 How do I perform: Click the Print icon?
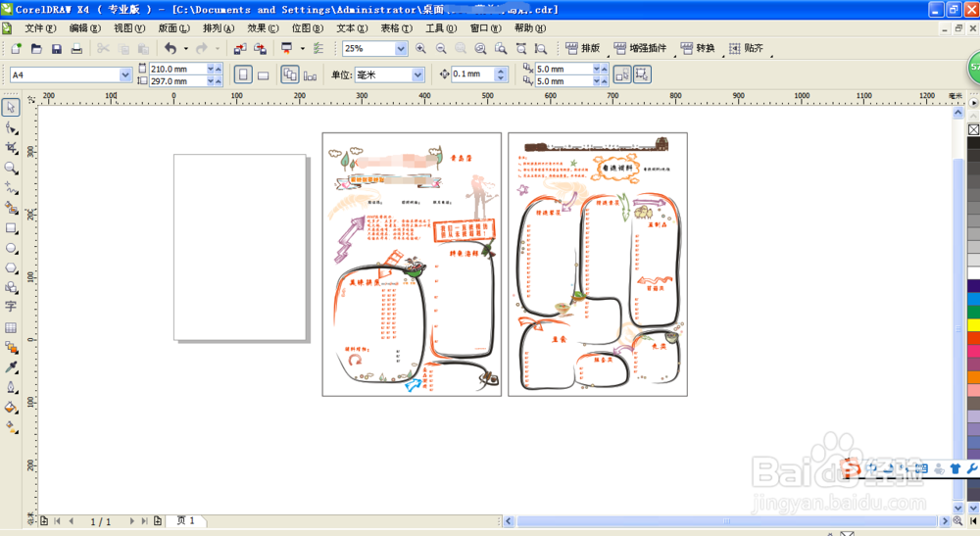tap(76, 48)
